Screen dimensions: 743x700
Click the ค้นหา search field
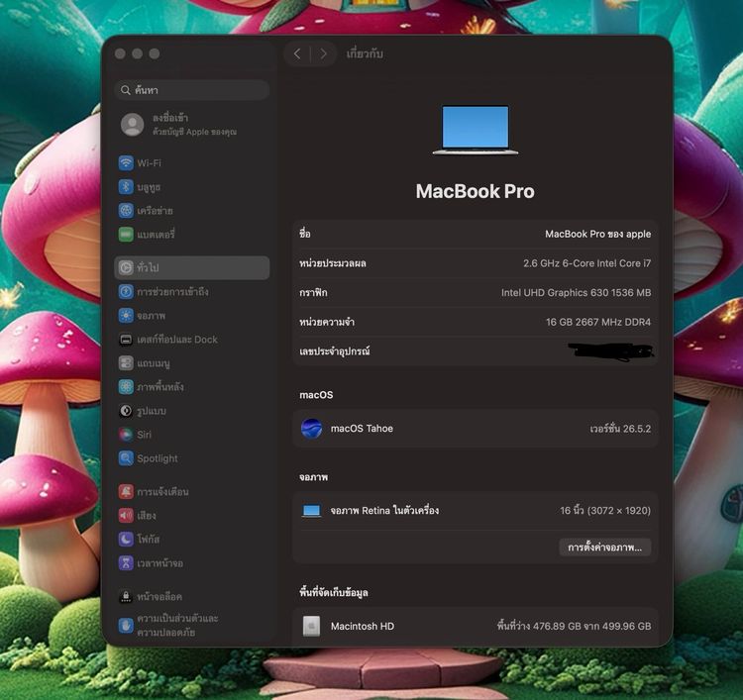point(192,90)
